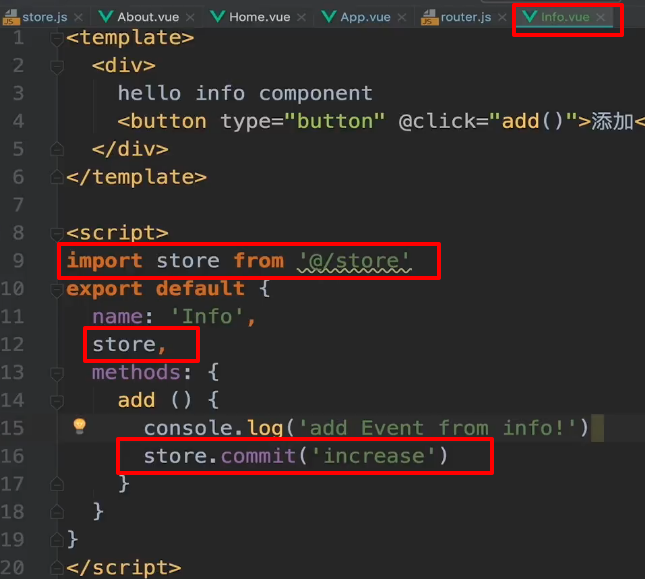
Task: Click the @click attribute on line 4
Action: (x=488, y=121)
